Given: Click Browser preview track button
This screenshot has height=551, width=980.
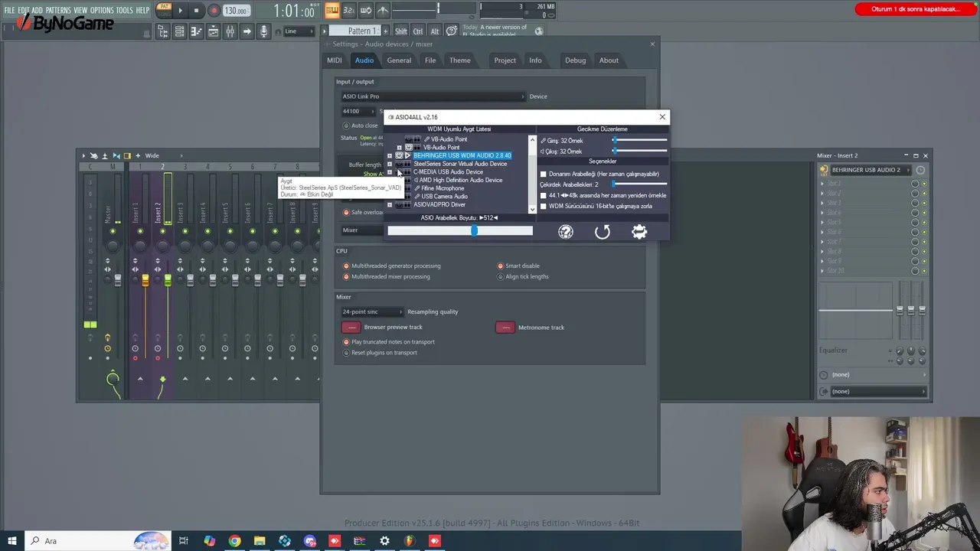Looking at the screenshot, I should click(x=351, y=328).
